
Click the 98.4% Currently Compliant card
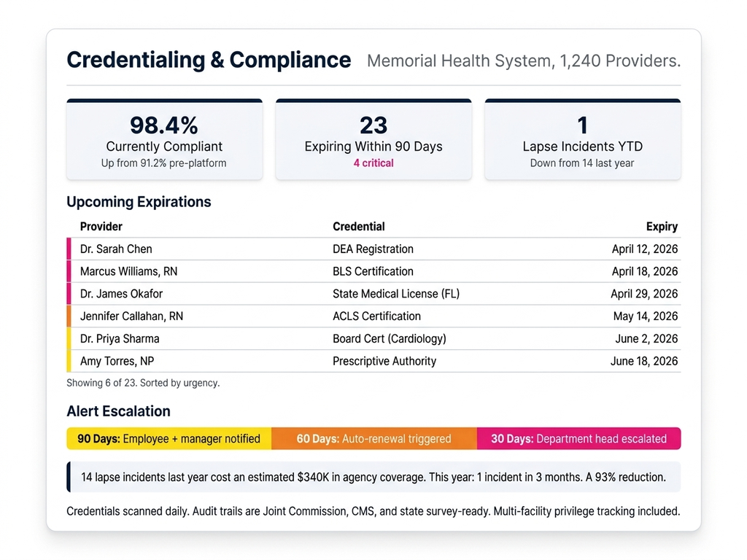pos(164,139)
